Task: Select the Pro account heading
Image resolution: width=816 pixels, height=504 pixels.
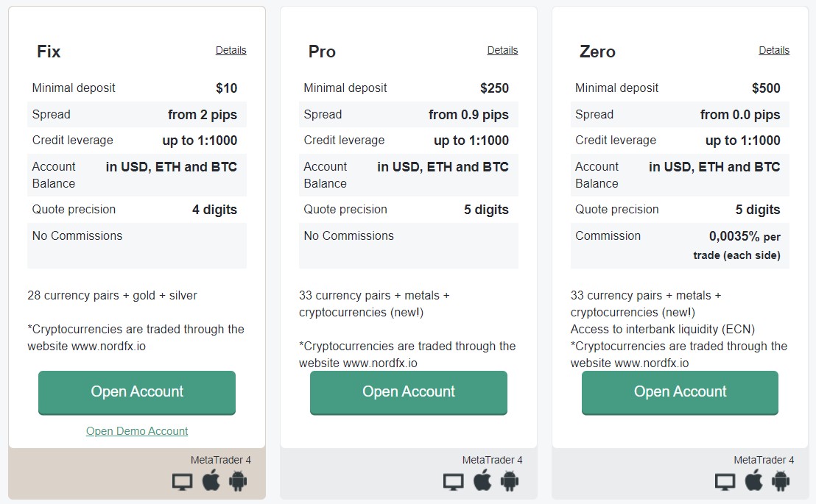Action: click(322, 52)
